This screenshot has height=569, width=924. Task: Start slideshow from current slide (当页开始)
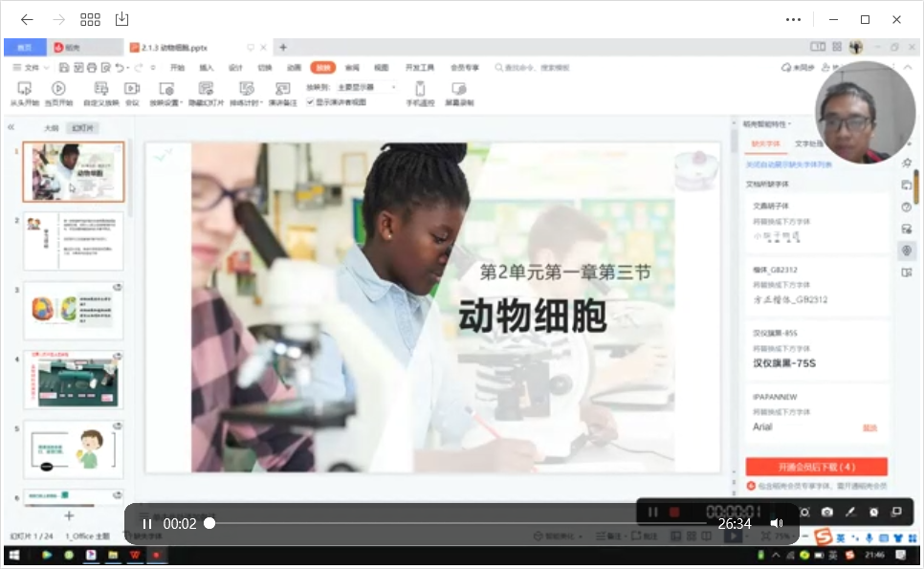click(x=59, y=91)
